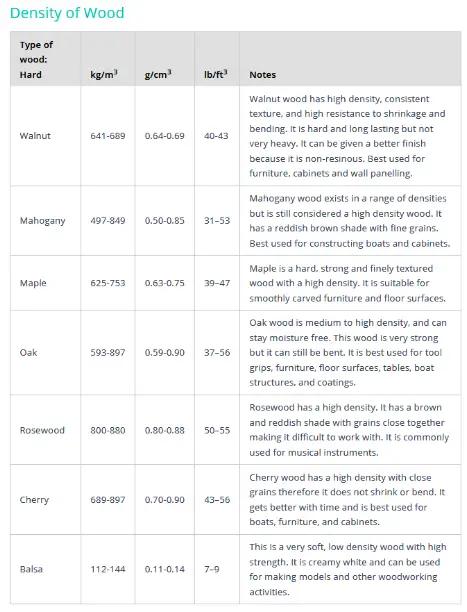The width and height of the screenshot is (467, 612).
Task: Select the Cherry row name cell
Action: 45,500
